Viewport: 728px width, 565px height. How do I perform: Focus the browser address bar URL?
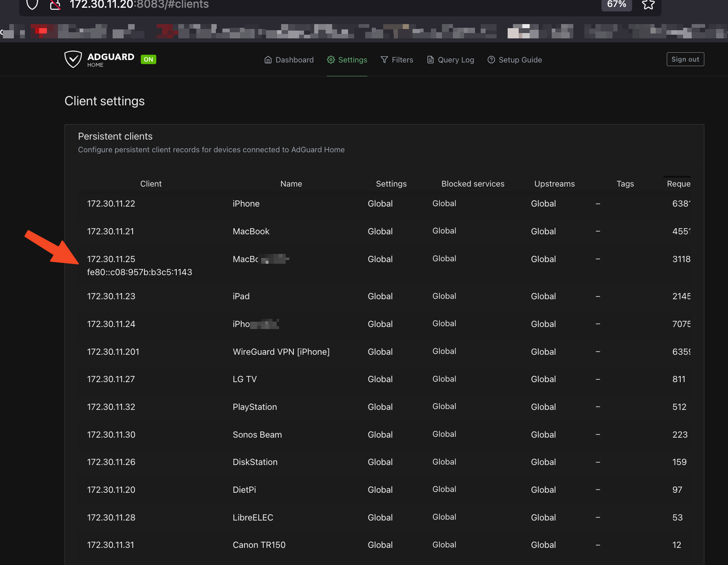139,5
